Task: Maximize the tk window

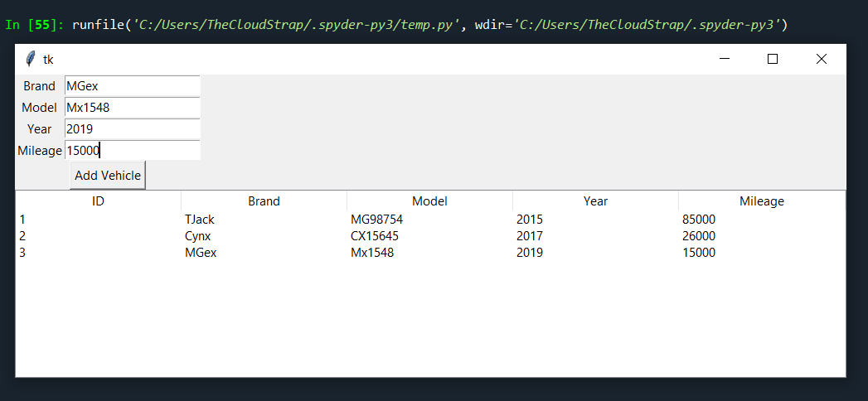Action: [772, 59]
